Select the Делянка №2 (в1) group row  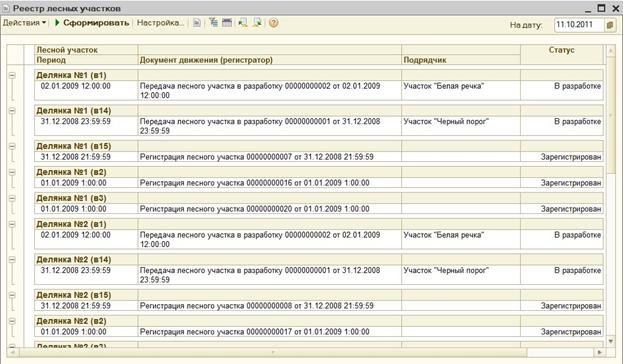pos(319,224)
